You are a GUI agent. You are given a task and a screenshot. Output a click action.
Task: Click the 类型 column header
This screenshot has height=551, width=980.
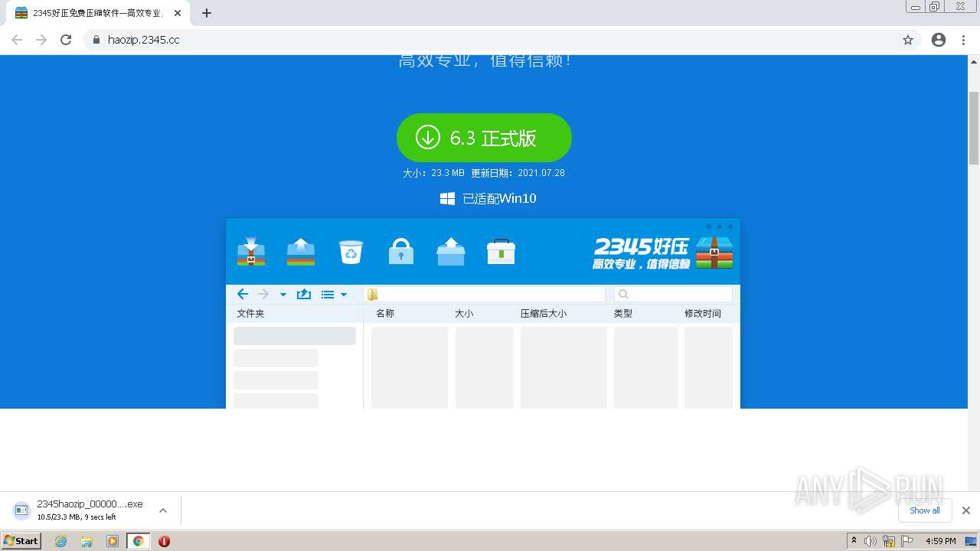point(623,314)
